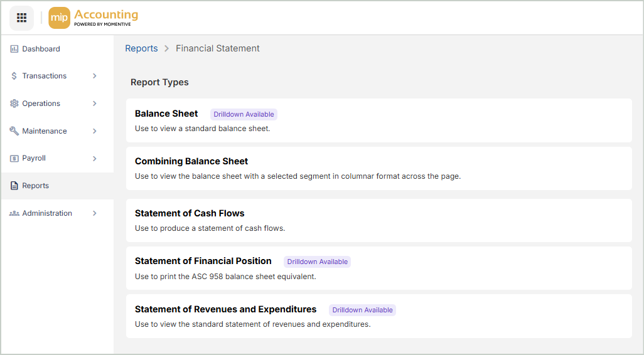Click the Maintenance wrench icon
This screenshot has width=644, height=355.
[14, 131]
